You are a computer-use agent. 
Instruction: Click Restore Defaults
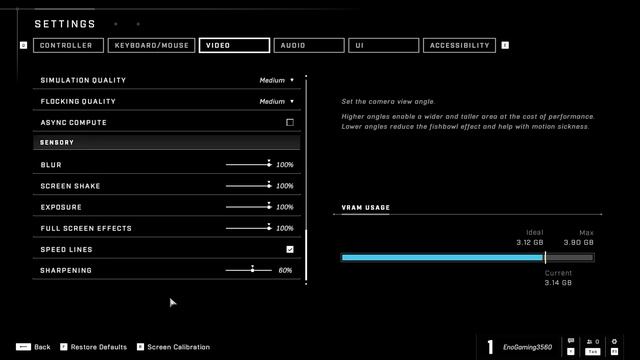(x=99, y=347)
